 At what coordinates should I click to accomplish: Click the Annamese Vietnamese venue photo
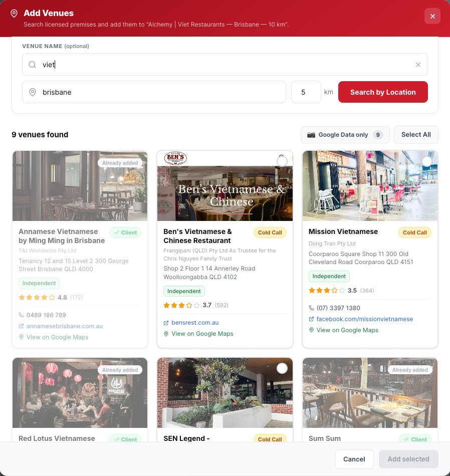[x=80, y=186]
